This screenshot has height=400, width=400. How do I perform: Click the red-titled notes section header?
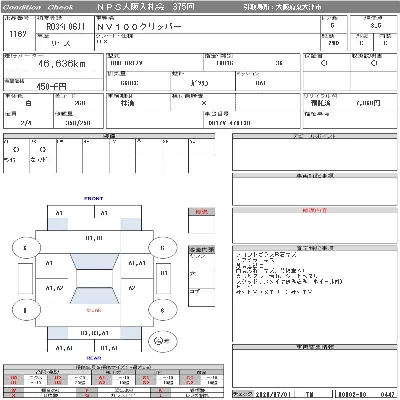pos(314,210)
